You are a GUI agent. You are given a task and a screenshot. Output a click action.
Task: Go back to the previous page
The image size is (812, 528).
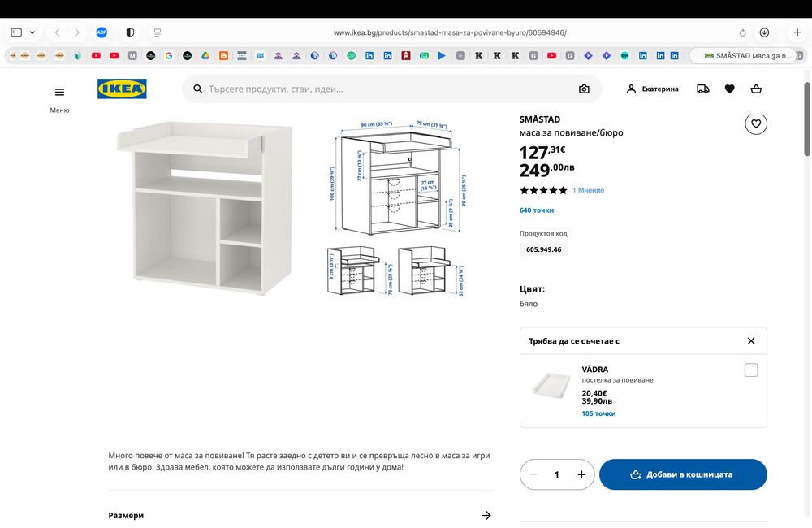(x=58, y=32)
